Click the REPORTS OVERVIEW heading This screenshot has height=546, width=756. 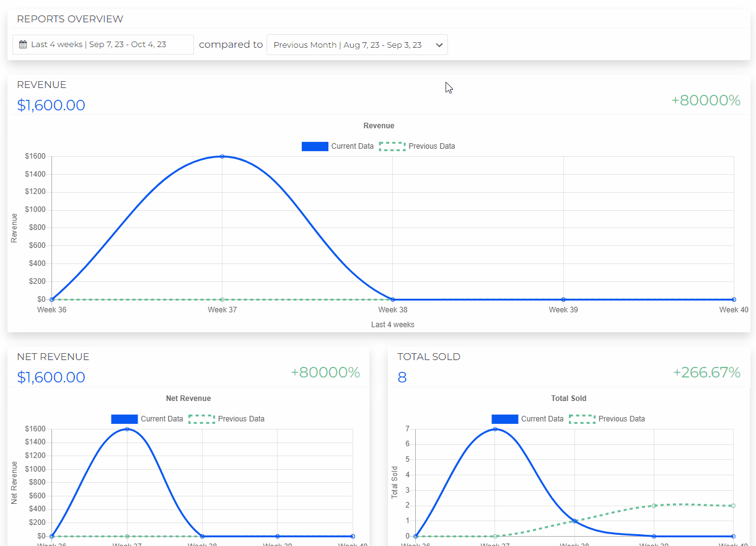pyautogui.click(x=69, y=19)
